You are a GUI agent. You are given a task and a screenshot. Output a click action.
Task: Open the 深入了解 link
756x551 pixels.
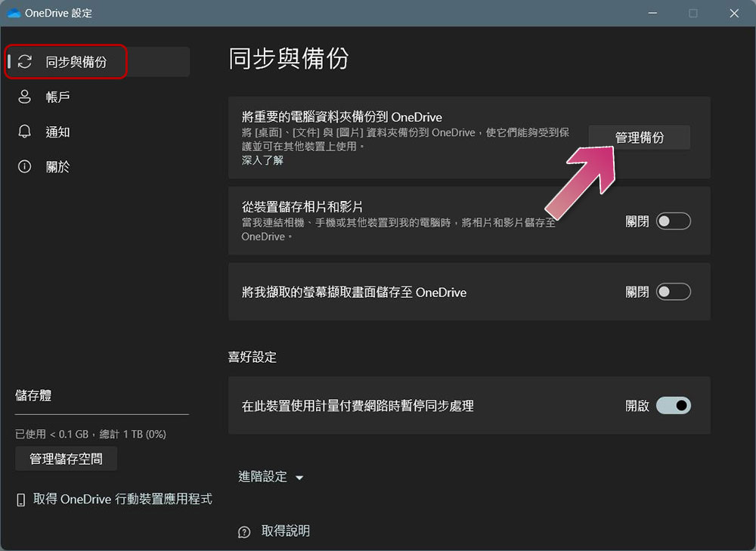pyautogui.click(x=262, y=160)
